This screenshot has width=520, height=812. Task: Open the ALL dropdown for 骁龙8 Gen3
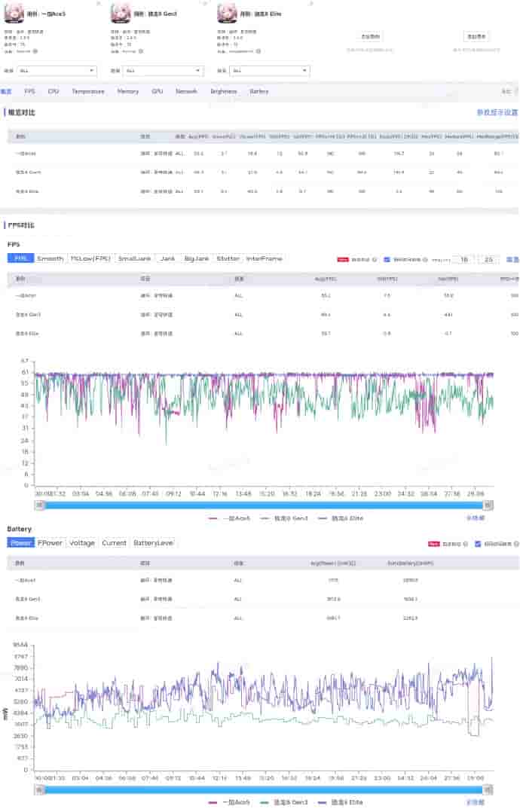[x=163, y=71]
